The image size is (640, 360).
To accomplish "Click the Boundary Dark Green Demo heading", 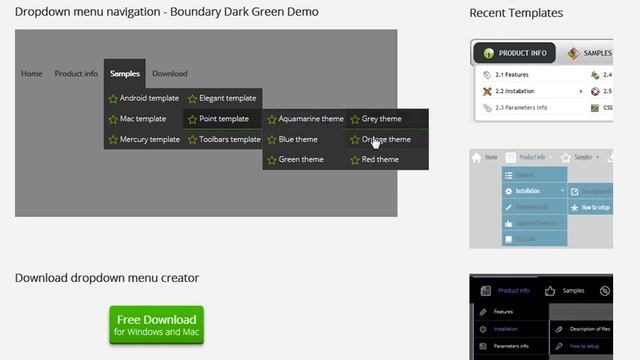I will [167, 12].
